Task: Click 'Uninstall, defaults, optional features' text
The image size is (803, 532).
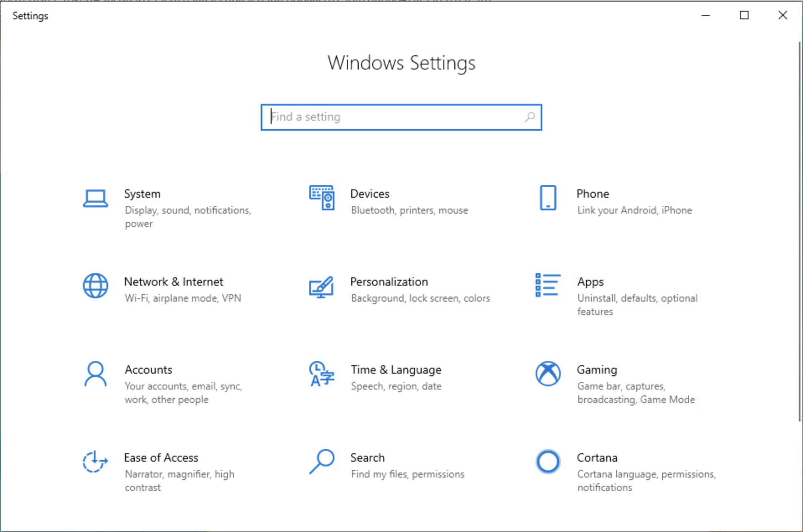Action: 637,305
